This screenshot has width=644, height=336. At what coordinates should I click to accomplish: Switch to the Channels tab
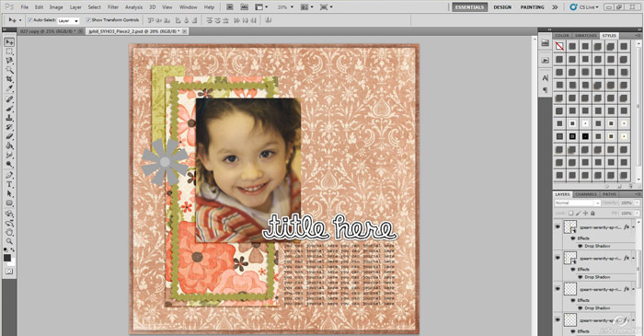point(586,194)
